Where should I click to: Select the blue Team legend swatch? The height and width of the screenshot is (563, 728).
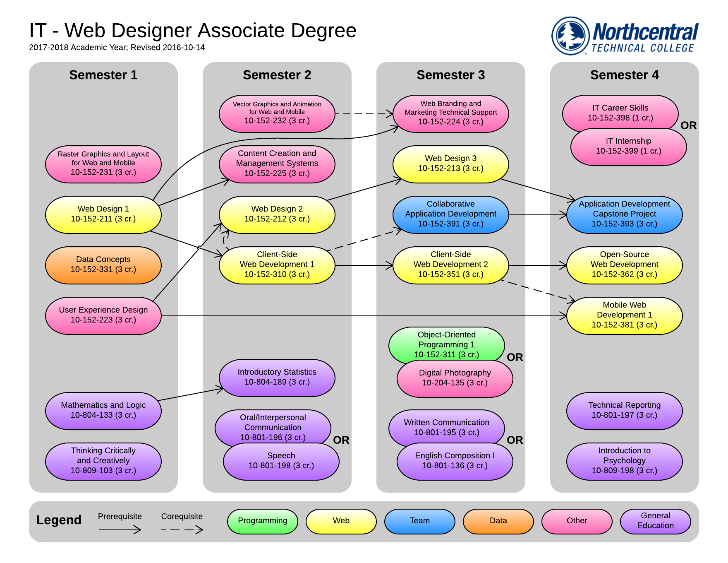coord(419,521)
